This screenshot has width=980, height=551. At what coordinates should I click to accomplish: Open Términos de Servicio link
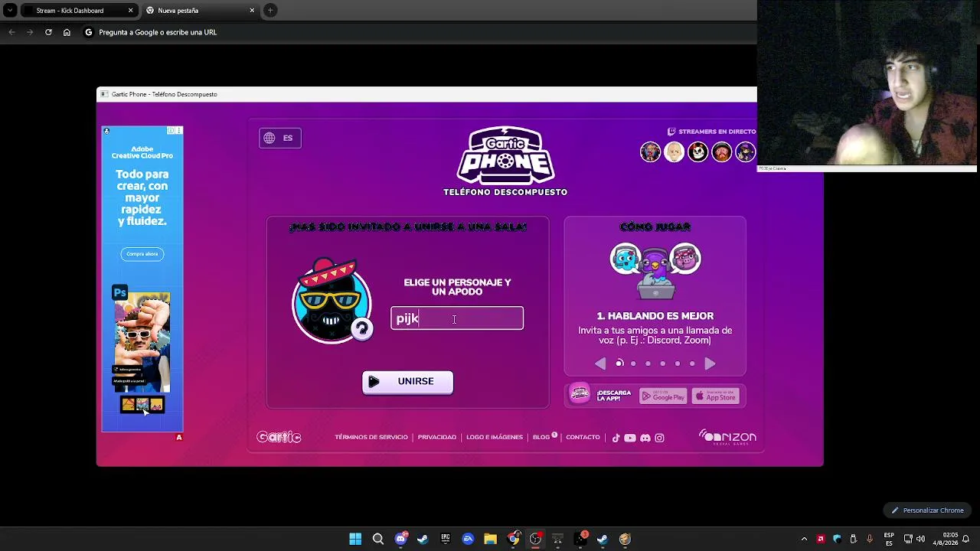[371, 437]
